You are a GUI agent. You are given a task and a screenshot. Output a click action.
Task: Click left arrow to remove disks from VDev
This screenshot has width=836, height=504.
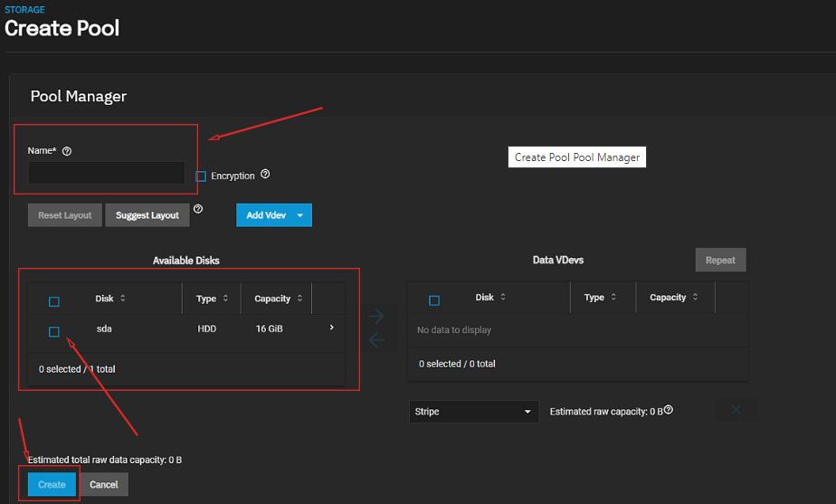pyautogui.click(x=376, y=340)
